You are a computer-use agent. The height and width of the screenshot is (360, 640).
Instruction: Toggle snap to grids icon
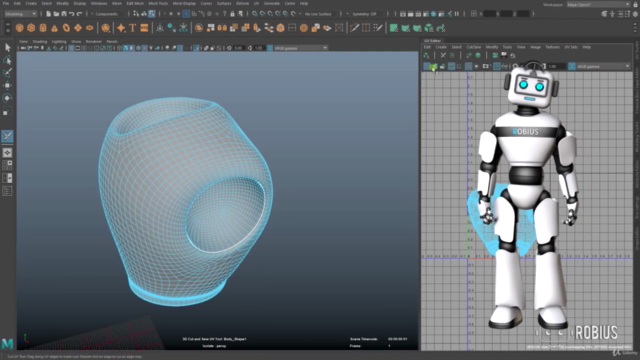255,14
